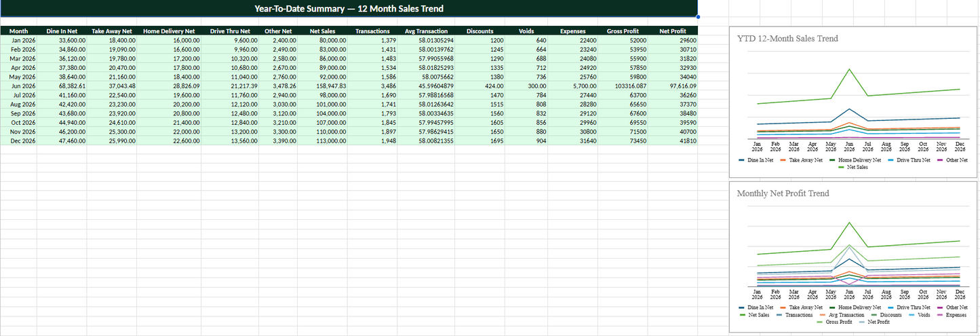Click Dine In Net legend entry in YTD chart
980x336 pixels.
756,160
